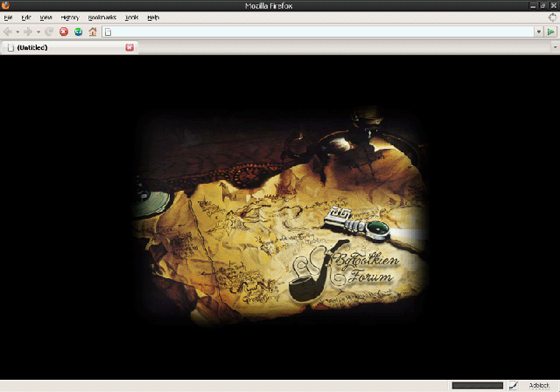Focus the URL address bar

coord(318,31)
